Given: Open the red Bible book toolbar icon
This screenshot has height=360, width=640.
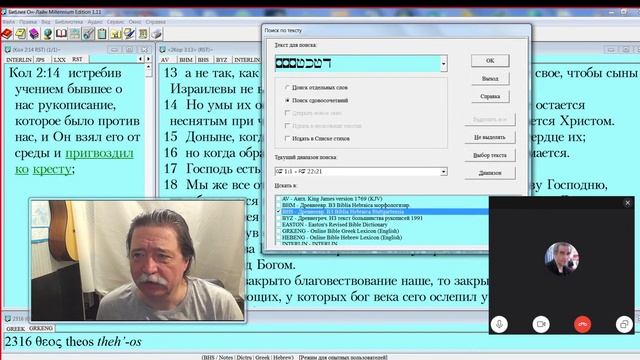Looking at the screenshot, I should tap(7, 34).
